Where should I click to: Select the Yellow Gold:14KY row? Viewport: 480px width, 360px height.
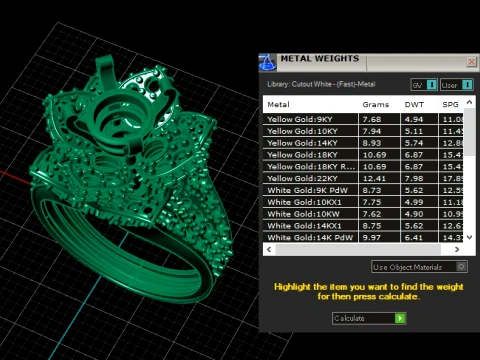pyautogui.click(x=363, y=143)
